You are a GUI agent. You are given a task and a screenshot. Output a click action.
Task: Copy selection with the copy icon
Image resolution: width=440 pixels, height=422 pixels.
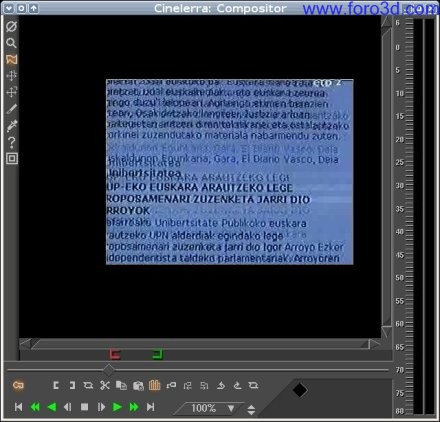121,386
